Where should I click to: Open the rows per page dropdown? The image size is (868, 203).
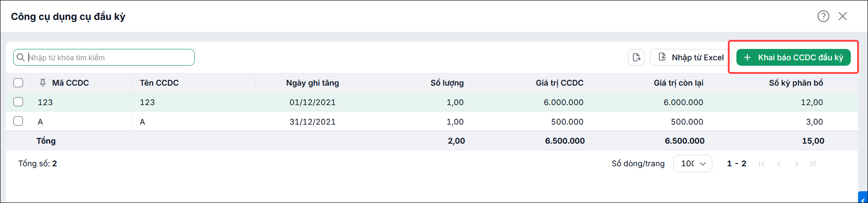click(693, 164)
